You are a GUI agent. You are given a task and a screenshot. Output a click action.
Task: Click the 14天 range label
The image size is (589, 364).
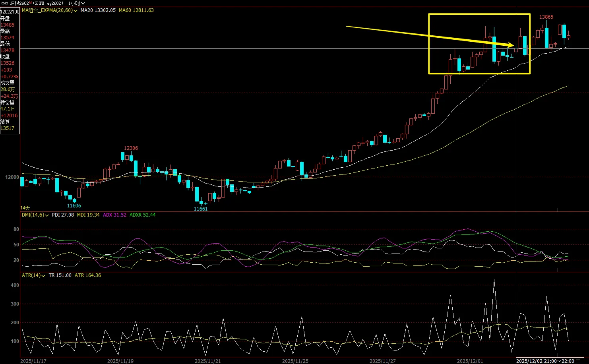pyautogui.click(x=25, y=208)
